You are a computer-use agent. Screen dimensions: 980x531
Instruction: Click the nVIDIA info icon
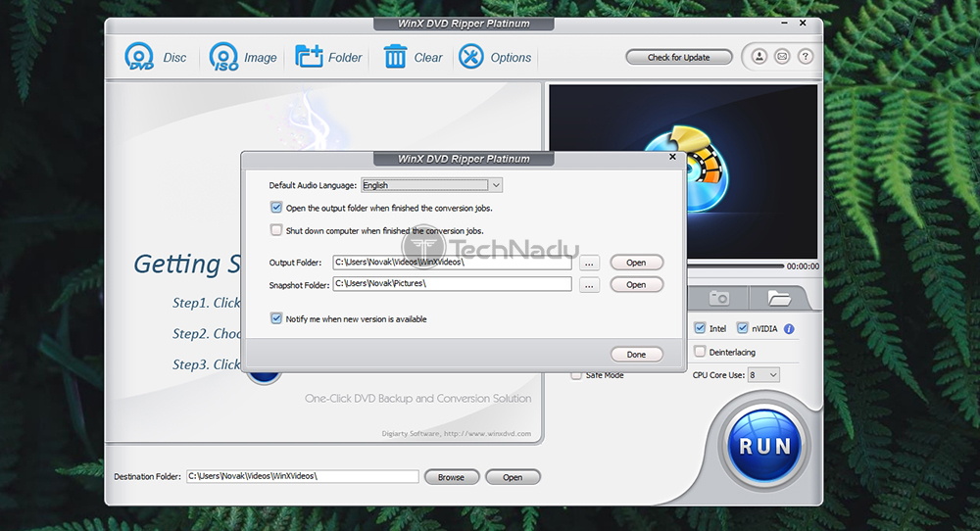pyautogui.click(x=789, y=328)
